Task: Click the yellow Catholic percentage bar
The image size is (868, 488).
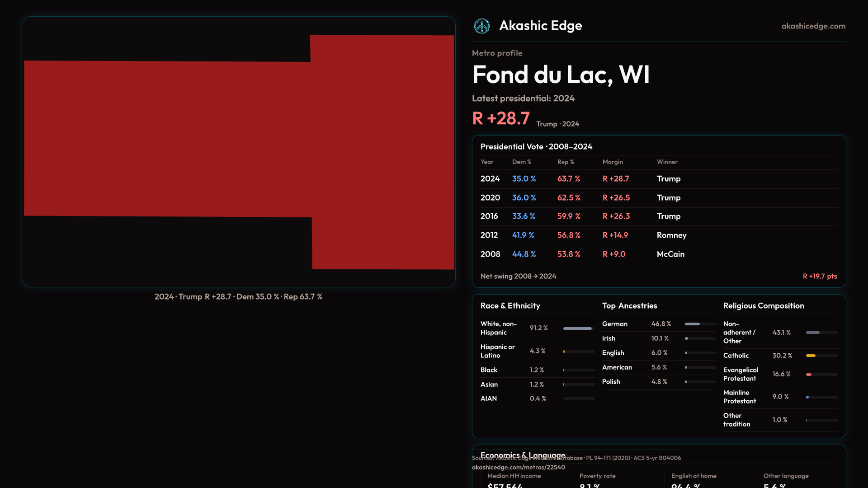Action: [x=811, y=356]
